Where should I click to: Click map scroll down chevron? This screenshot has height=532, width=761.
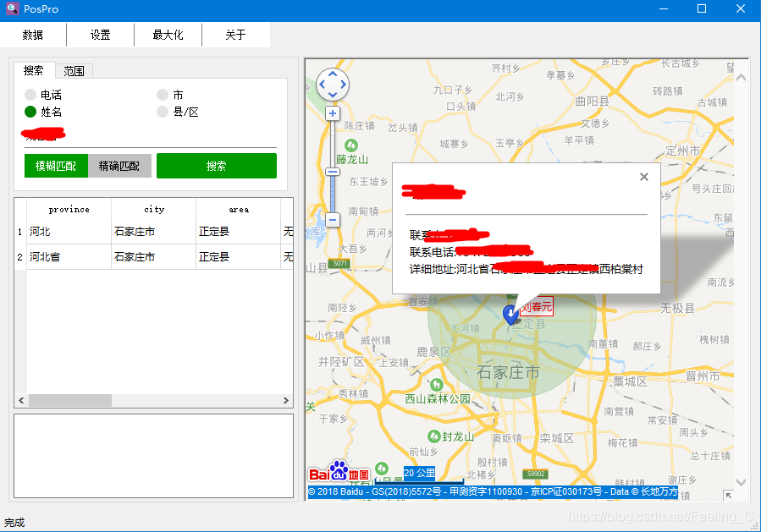(x=741, y=482)
